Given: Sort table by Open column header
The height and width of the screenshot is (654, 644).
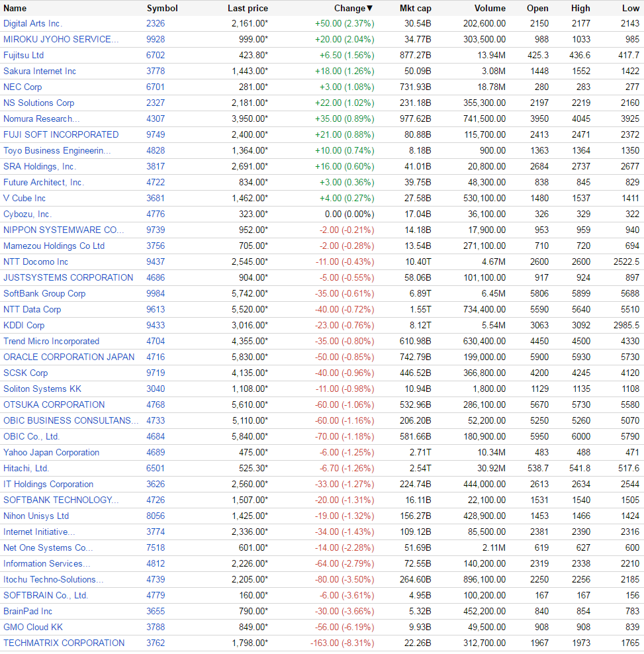Looking at the screenshot, I should coord(537,9).
